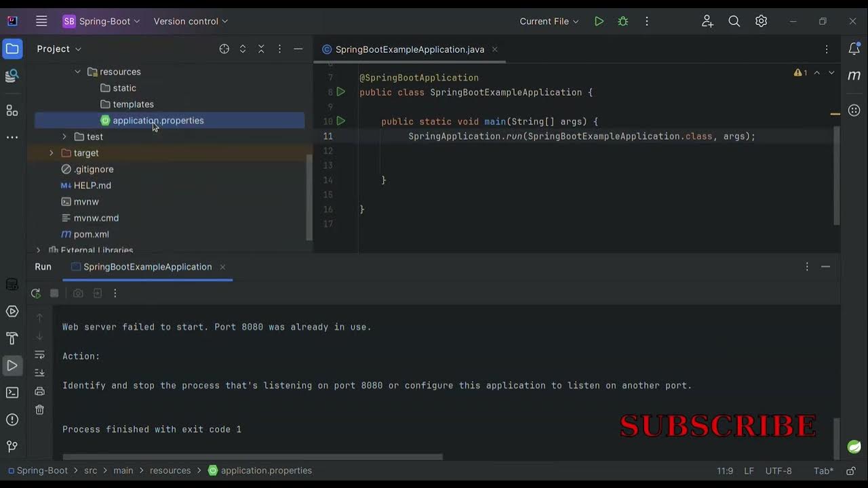
Task: Clear all console output trash icon
Action: (39, 409)
